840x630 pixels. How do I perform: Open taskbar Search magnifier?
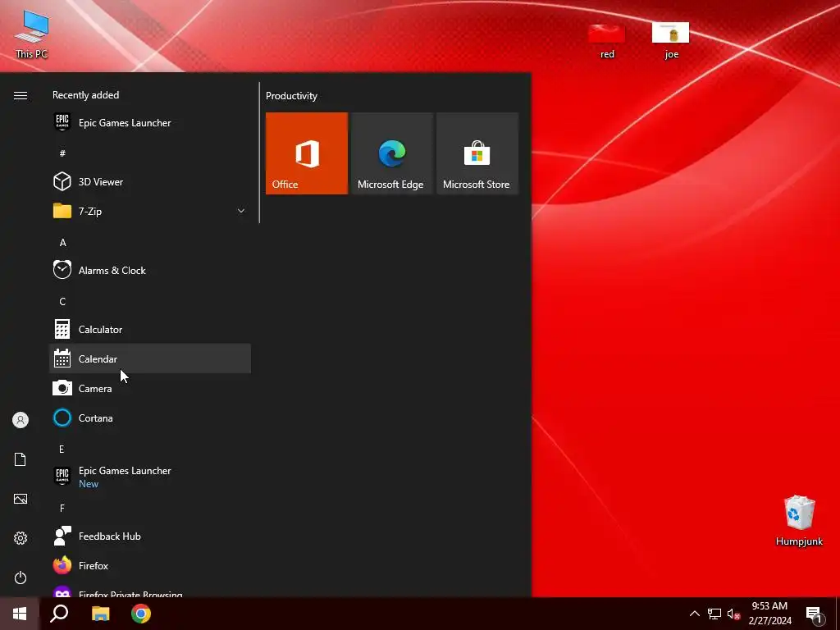(59, 614)
